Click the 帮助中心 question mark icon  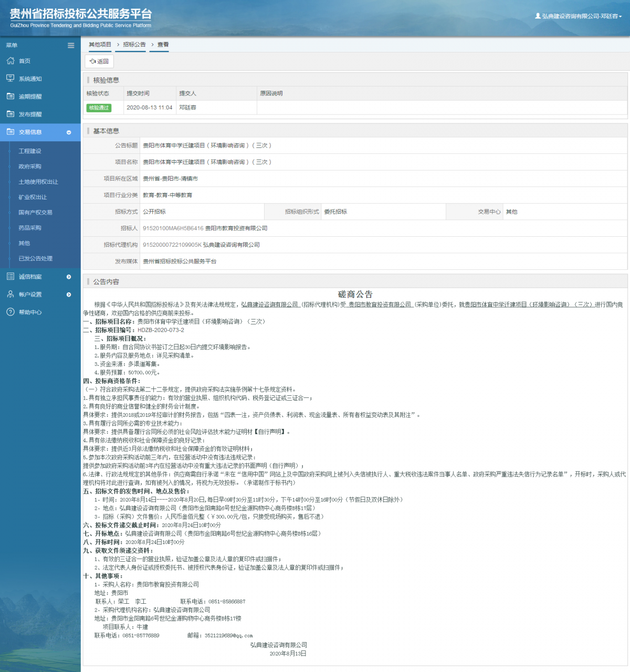tap(10, 312)
